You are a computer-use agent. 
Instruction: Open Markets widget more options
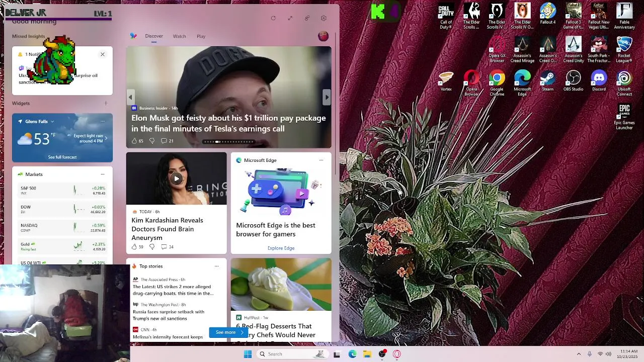coord(103,174)
